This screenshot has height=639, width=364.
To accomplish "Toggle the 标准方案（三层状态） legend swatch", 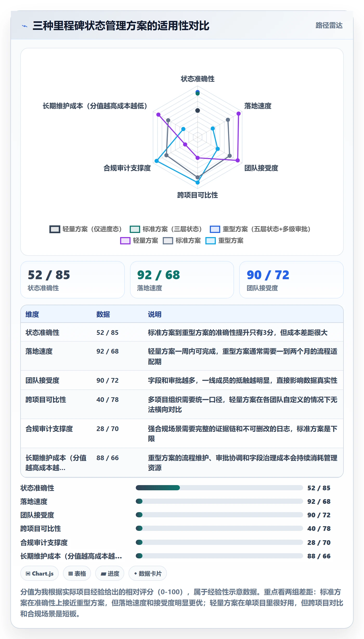I will click(x=135, y=229).
